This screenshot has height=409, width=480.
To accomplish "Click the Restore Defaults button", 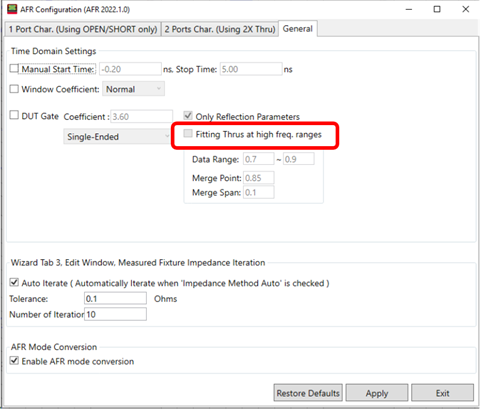I will coord(308,393).
